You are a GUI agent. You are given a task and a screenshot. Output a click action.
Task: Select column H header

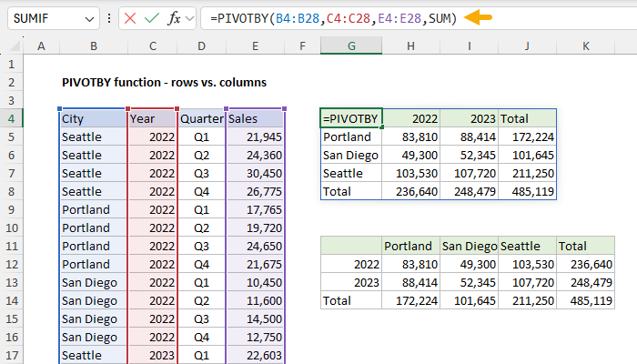pyautogui.click(x=410, y=45)
